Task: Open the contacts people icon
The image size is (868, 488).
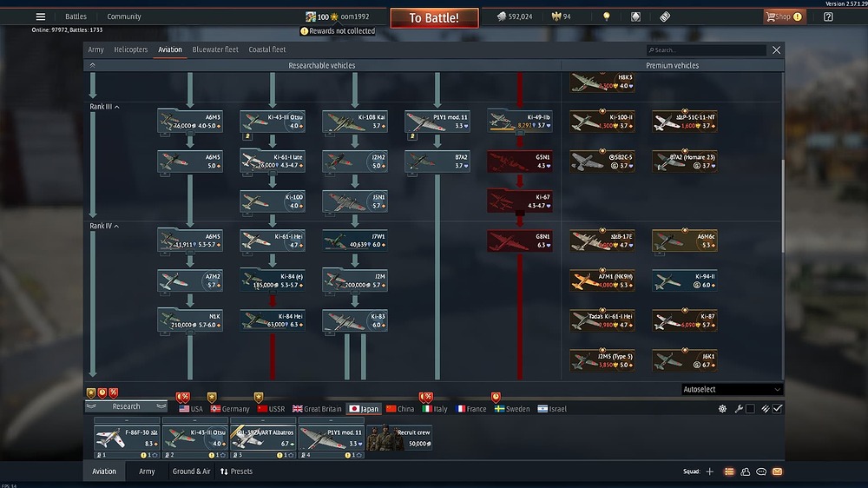Action: pyautogui.click(x=745, y=472)
